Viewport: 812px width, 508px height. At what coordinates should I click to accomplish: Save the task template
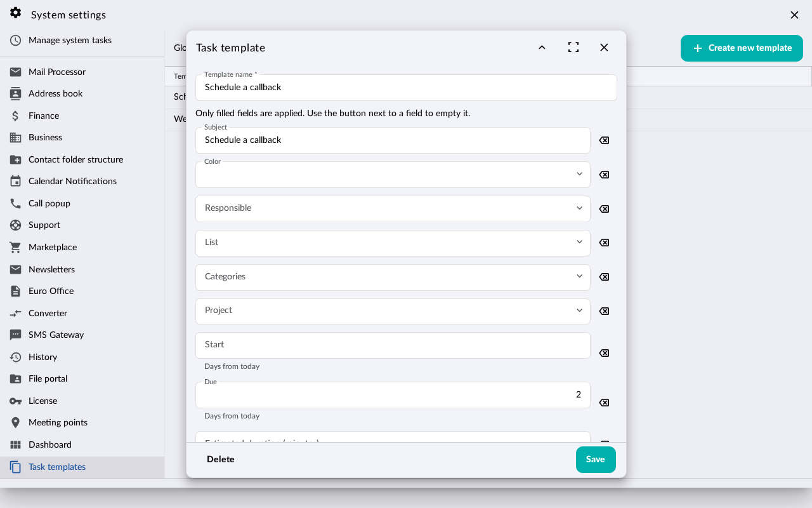[x=596, y=460]
